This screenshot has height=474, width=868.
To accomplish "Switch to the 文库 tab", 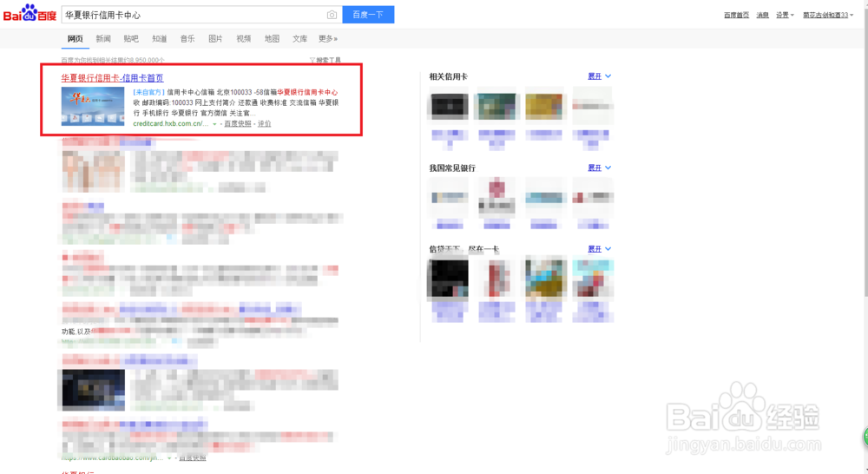I will (x=300, y=39).
